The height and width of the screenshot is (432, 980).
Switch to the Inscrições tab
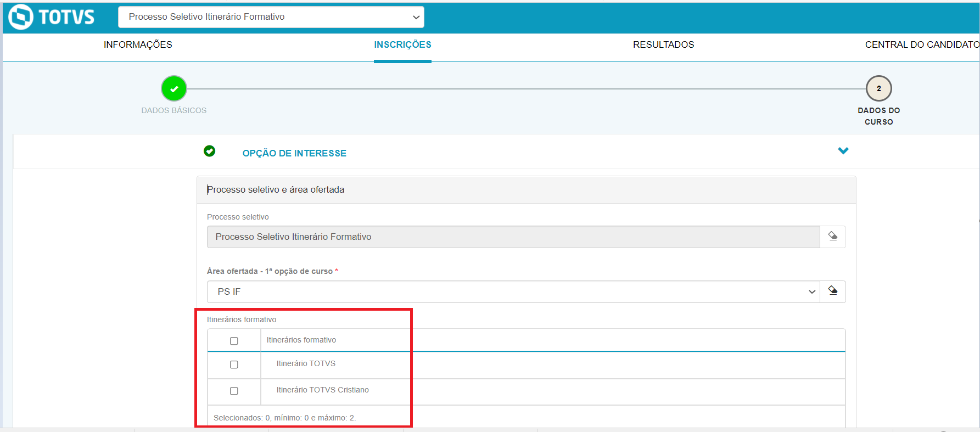click(x=402, y=44)
